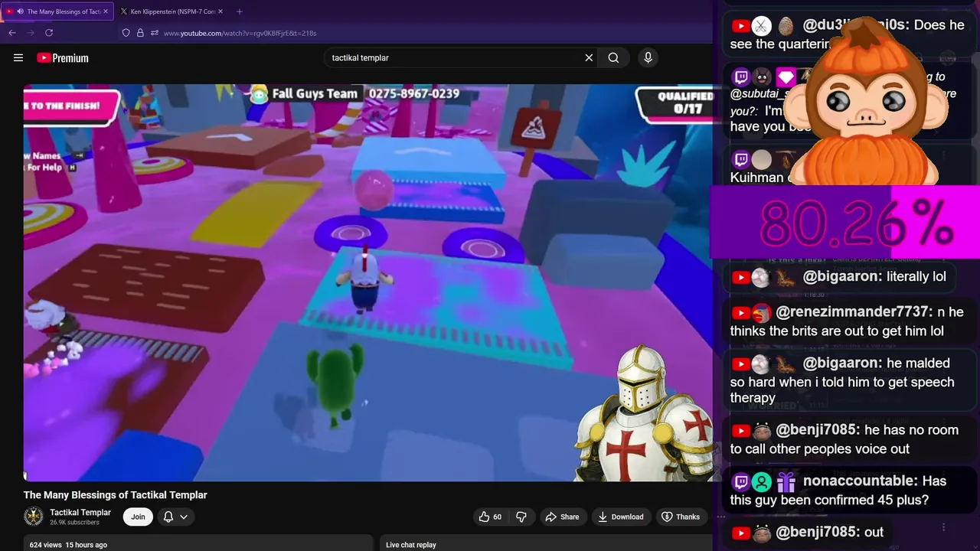Click Twitch icon beside Kuihman message
This screenshot has width=980, height=551.
740,159
